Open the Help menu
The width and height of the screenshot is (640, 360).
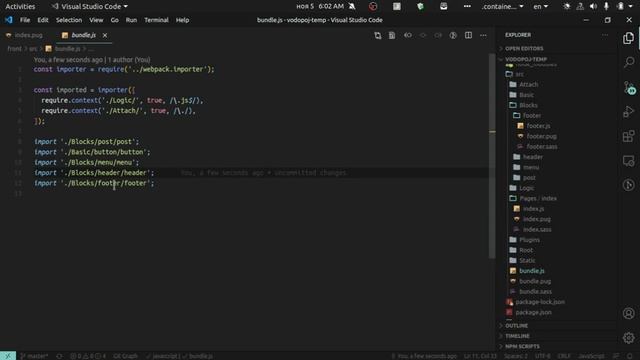[182, 20]
